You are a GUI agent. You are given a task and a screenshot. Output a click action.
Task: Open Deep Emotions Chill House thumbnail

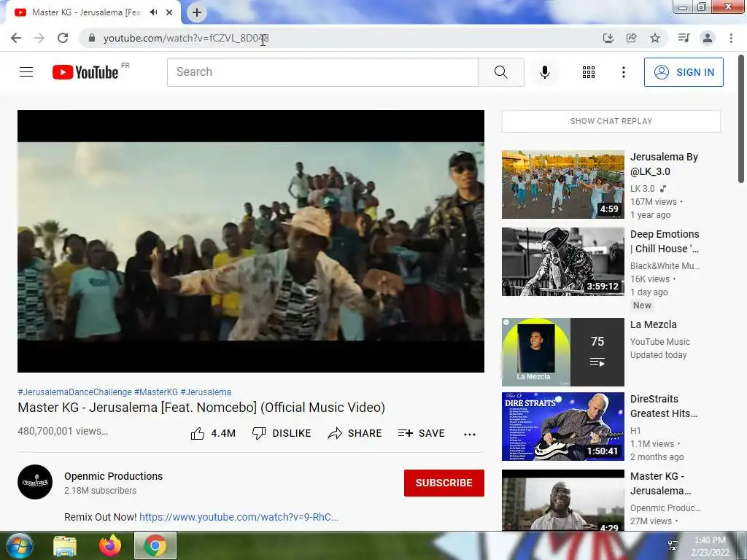point(562,262)
